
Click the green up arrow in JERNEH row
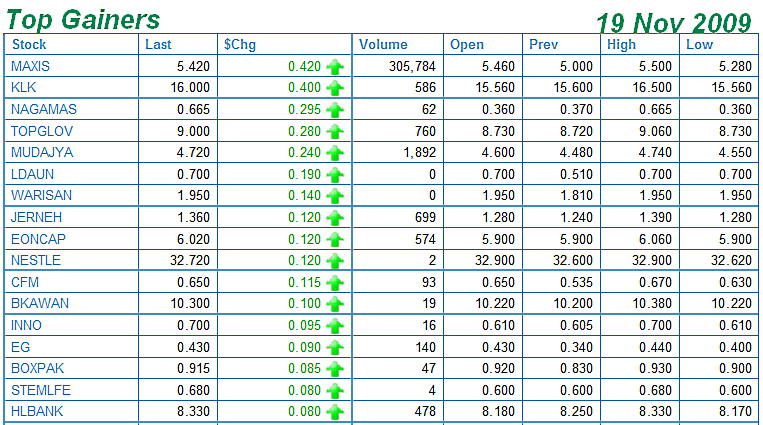335,218
